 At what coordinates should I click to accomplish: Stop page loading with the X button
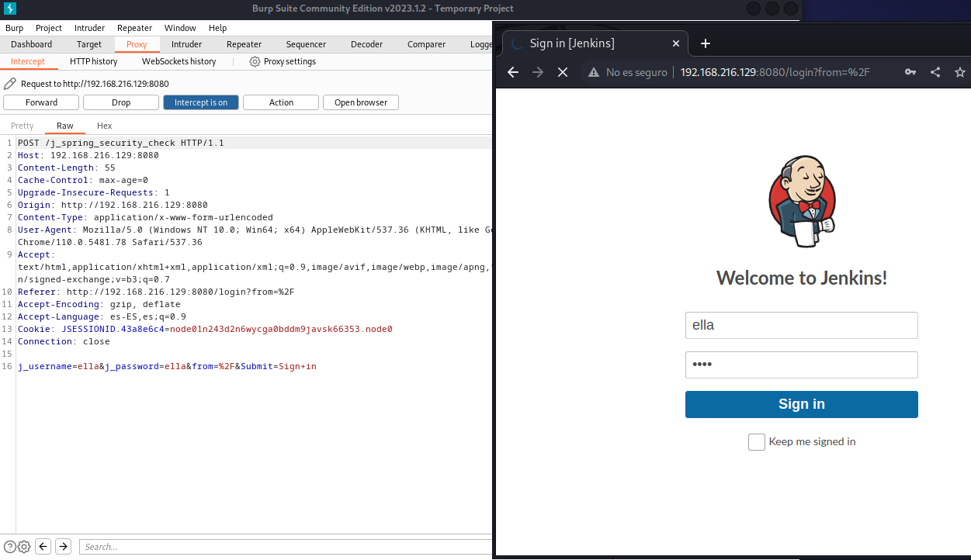(564, 72)
